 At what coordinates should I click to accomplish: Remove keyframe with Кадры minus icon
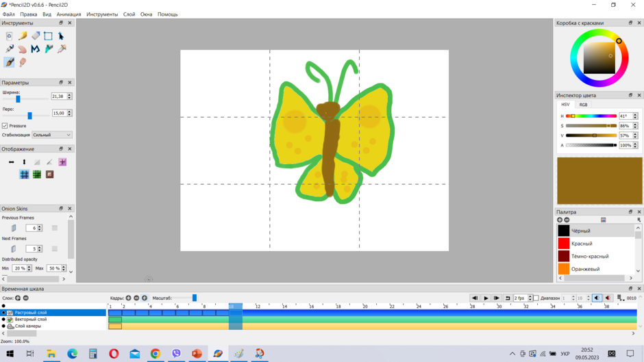click(136, 298)
